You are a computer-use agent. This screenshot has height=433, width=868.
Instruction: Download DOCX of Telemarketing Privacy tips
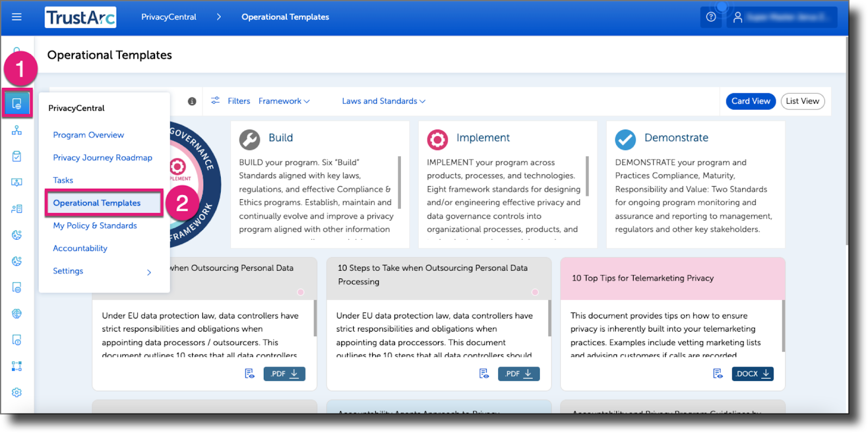(752, 373)
